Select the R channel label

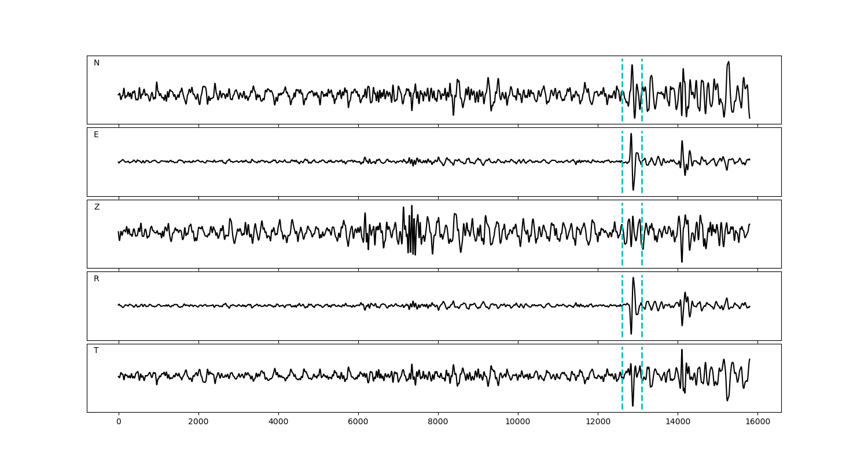(97, 279)
